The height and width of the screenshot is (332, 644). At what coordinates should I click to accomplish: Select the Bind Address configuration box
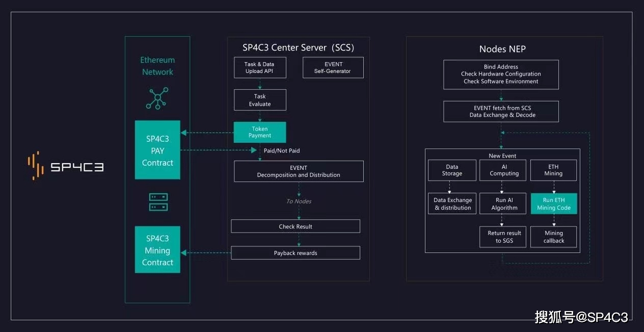501,74
